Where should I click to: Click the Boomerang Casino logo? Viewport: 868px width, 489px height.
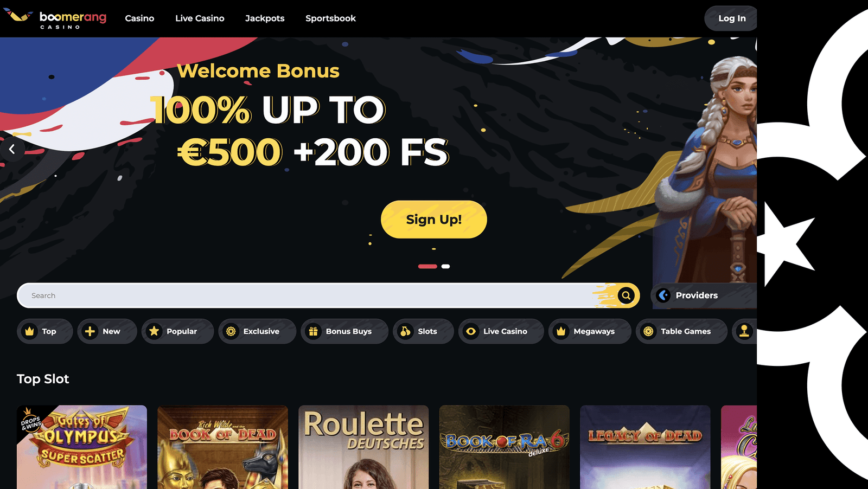pyautogui.click(x=55, y=18)
